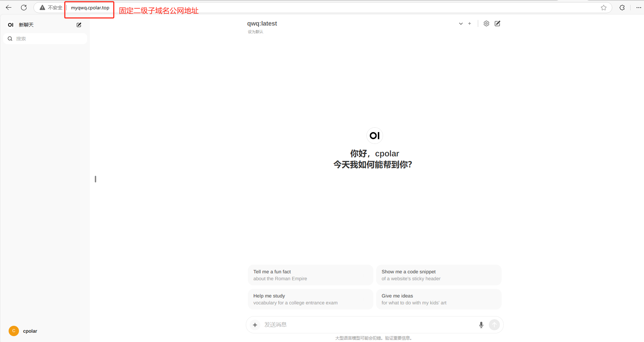Screen dimensions: 644x342
Task: Click 设为默认 to set default model
Action: 255,32
